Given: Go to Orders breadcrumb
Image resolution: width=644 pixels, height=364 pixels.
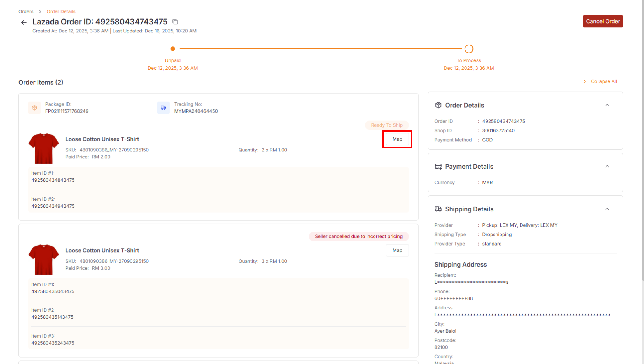Looking at the screenshot, I should [26, 11].
